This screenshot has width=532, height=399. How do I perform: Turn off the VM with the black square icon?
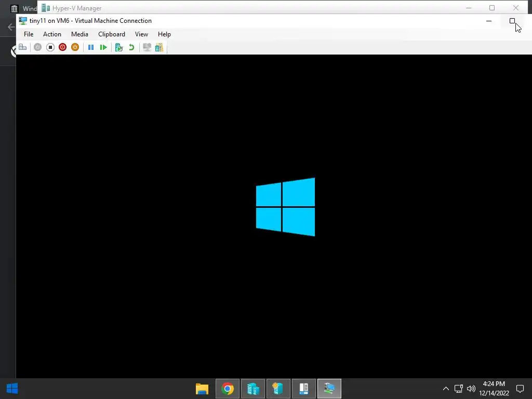tap(50, 47)
